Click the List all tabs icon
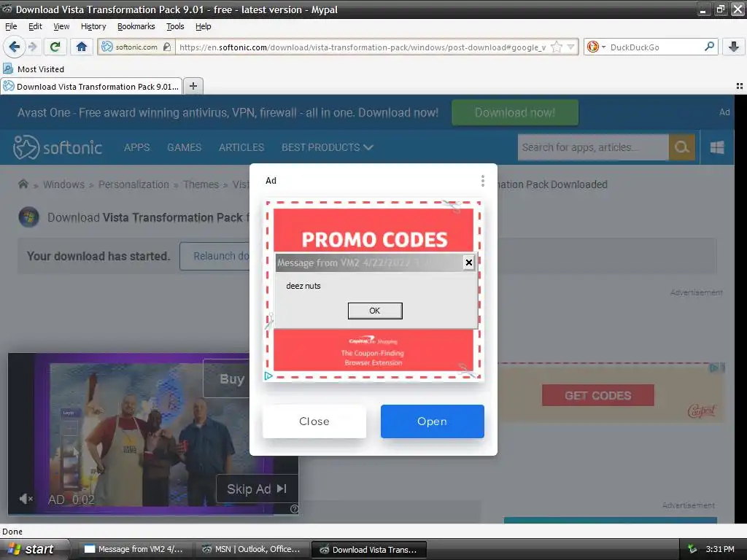This screenshot has width=747, height=560. tap(740, 86)
